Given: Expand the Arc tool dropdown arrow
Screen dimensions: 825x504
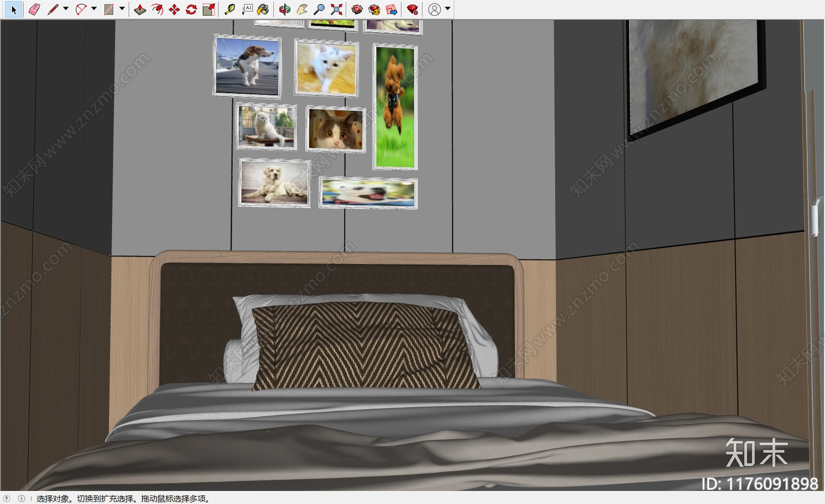Looking at the screenshot, I should click(94, 9).
